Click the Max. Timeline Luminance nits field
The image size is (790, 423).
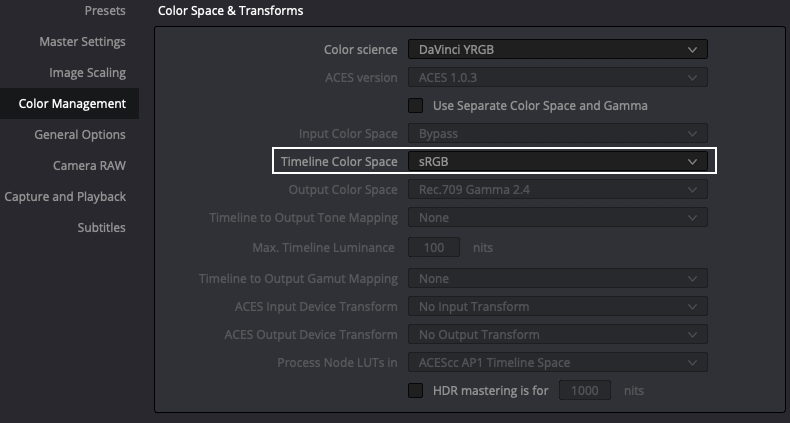pos(434,247)
